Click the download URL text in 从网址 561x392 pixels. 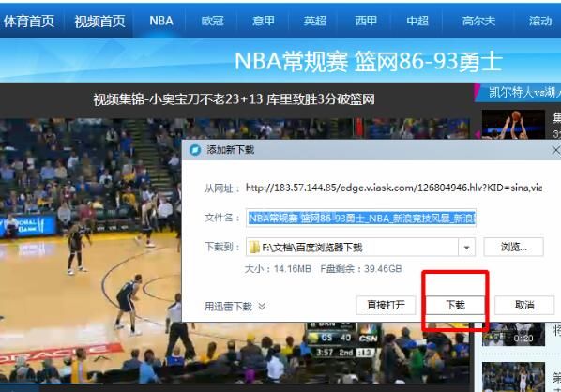click(x=394, y=188)
